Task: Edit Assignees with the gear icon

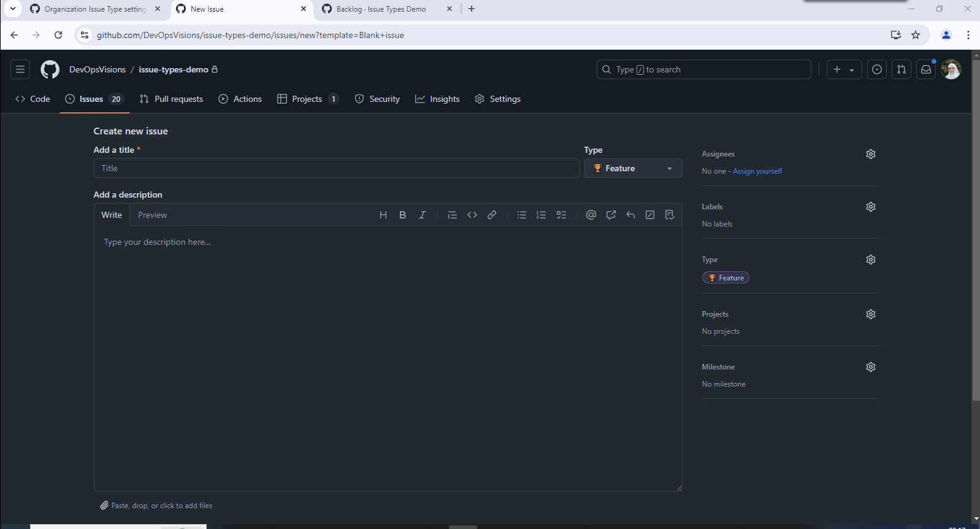Action: pyautogui.click(x=871, y=154)
